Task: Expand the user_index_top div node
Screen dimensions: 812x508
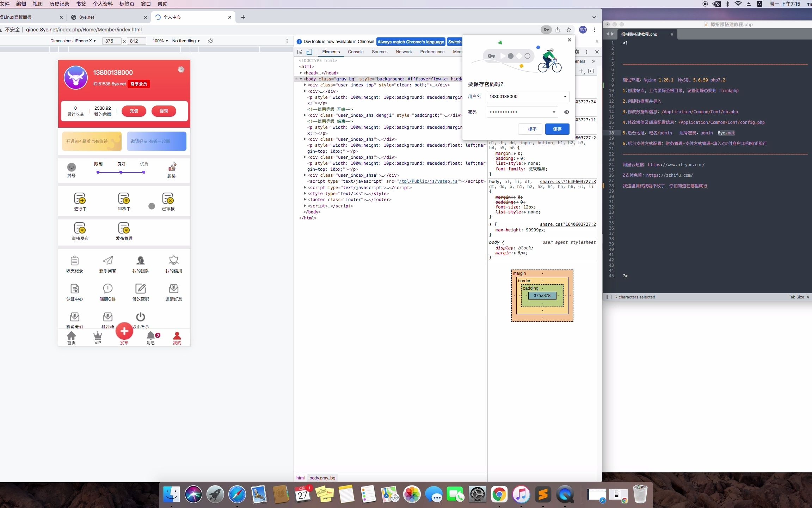Action: [x=305, y=85]
